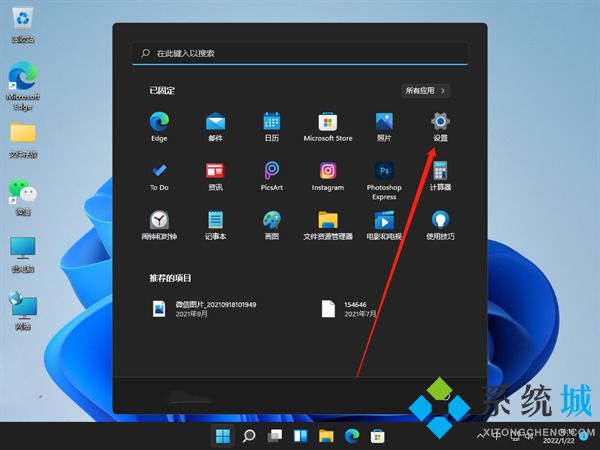
Task: Open 文件资源管理器 from pinned apps
Action: 328,225
